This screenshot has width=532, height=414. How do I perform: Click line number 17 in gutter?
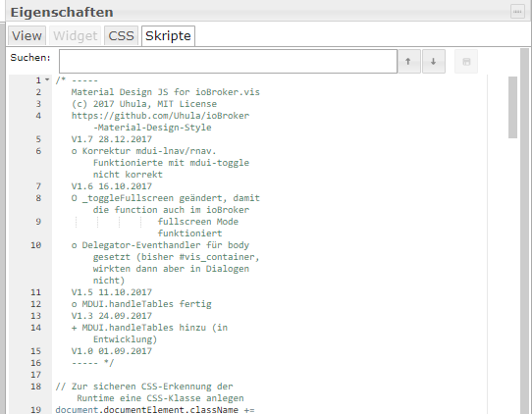(35, 375)
